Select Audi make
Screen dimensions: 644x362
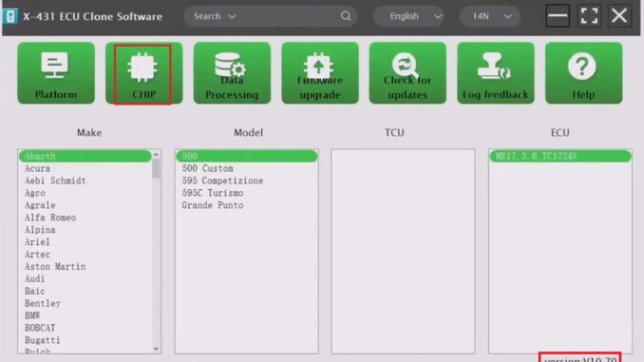(85, 279)
